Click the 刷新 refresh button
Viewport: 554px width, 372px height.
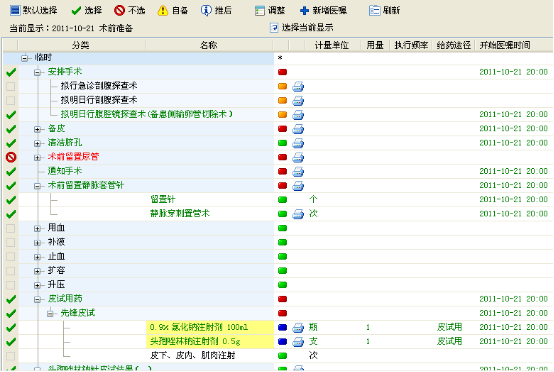pyautogui.click(x=384, y=10)
